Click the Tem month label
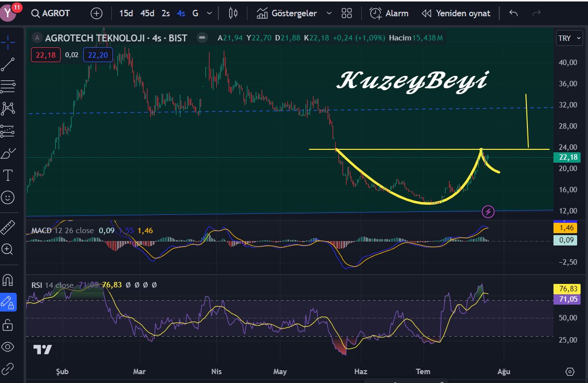Image resolution: width=588 pixels, height=383 pixels. pos(423,372)
